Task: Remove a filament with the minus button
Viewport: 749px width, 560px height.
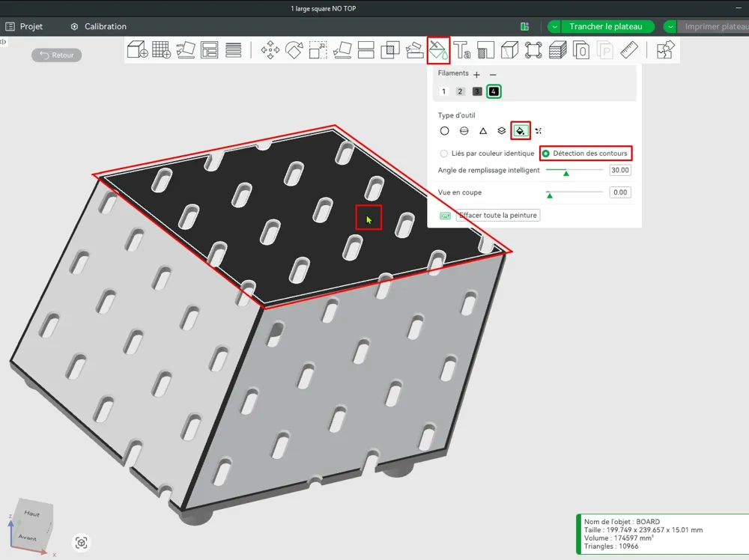Action: 493,74
